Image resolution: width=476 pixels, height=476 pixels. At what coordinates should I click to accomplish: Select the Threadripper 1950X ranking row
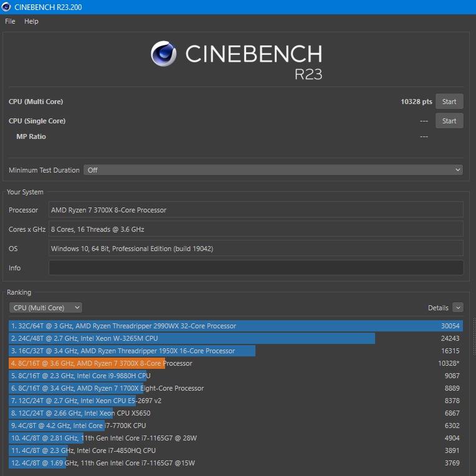click(236, 351)
